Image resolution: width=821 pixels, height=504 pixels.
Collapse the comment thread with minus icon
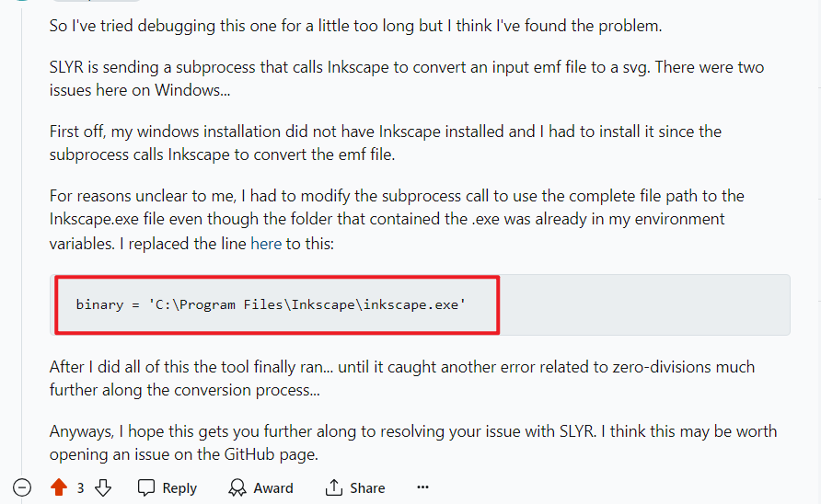click(22, 487)
